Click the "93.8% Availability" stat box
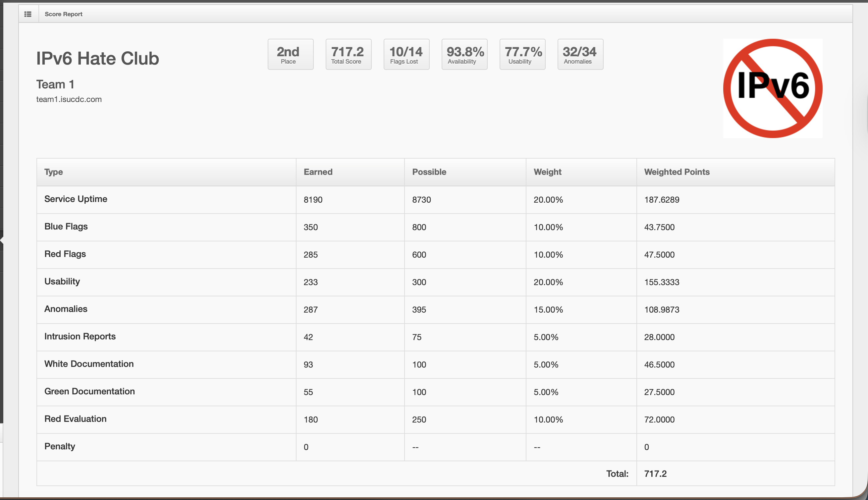 [x=464, y=54]
